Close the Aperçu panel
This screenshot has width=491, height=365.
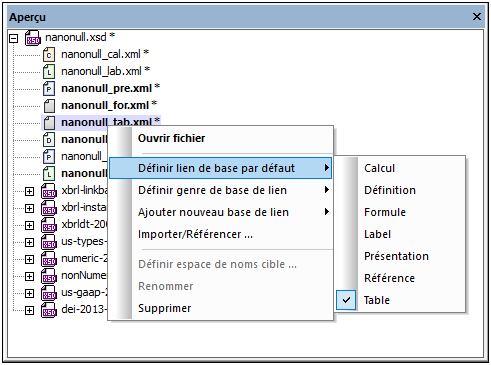coord(477,16)
